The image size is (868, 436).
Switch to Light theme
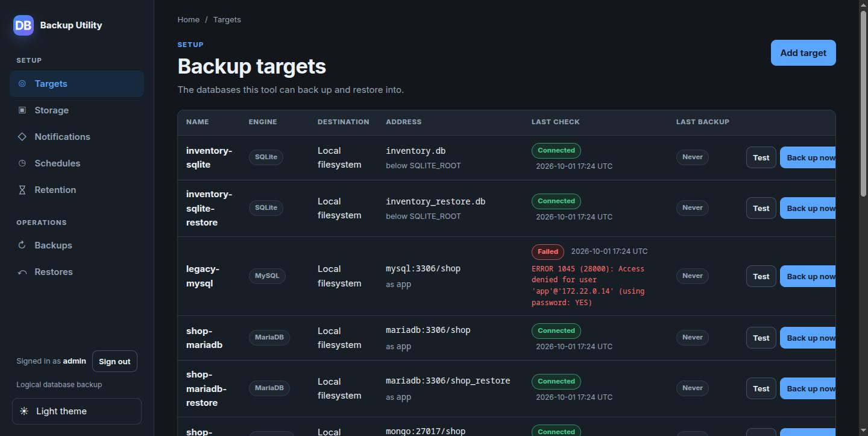coord(77,411)
